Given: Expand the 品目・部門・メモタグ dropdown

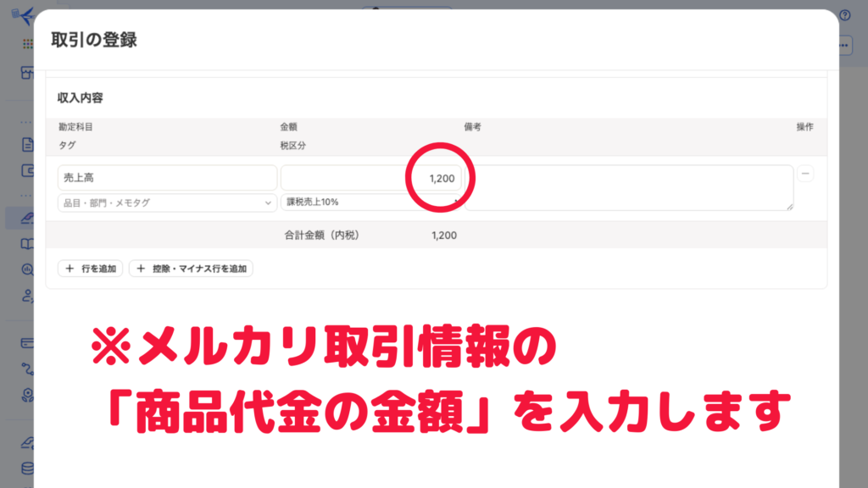Looking at the screenshot, I should coord(167,202).
